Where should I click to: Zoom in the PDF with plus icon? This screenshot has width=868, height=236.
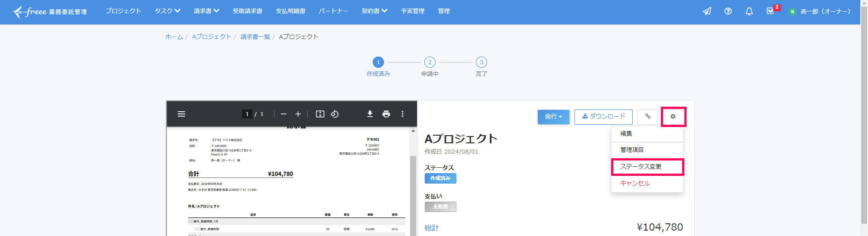pos(298,114)
